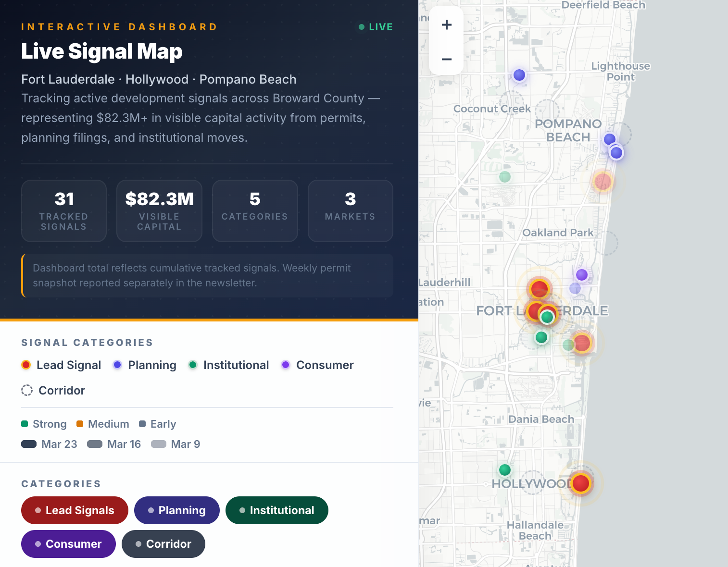Zoom out on the map
Screen dimensions: 728x567
tap(446, 59)
